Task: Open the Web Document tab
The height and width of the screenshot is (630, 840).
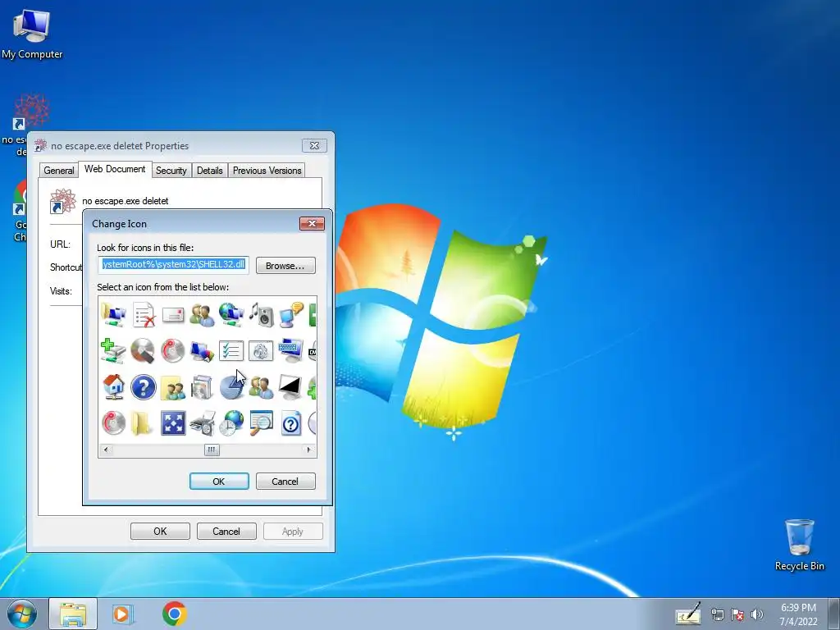Action: point(115,169)
